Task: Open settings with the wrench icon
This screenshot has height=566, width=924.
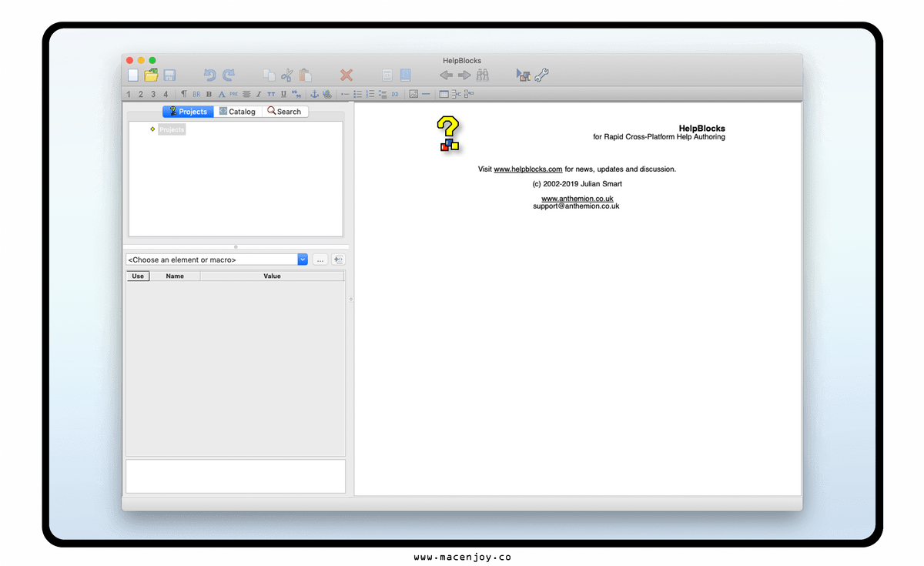Action: point(541,75)
